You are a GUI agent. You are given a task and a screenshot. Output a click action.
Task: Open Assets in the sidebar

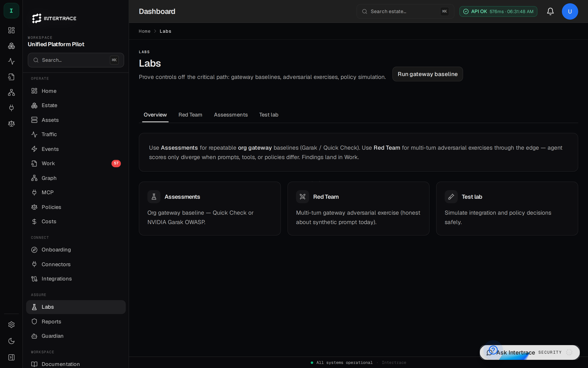[76, 120]
